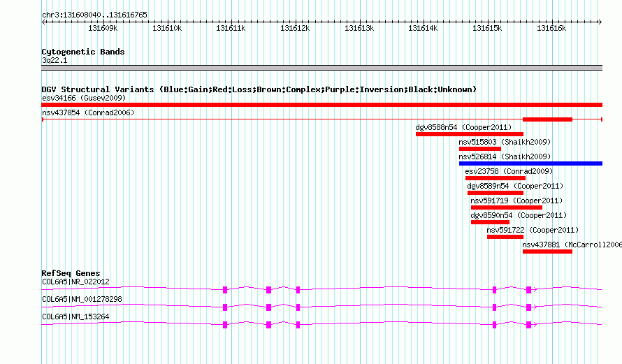The image size is (622, 364).
Task: Click the nsv515803 (Shaikh2009) variant label
Action: (505, 142)
